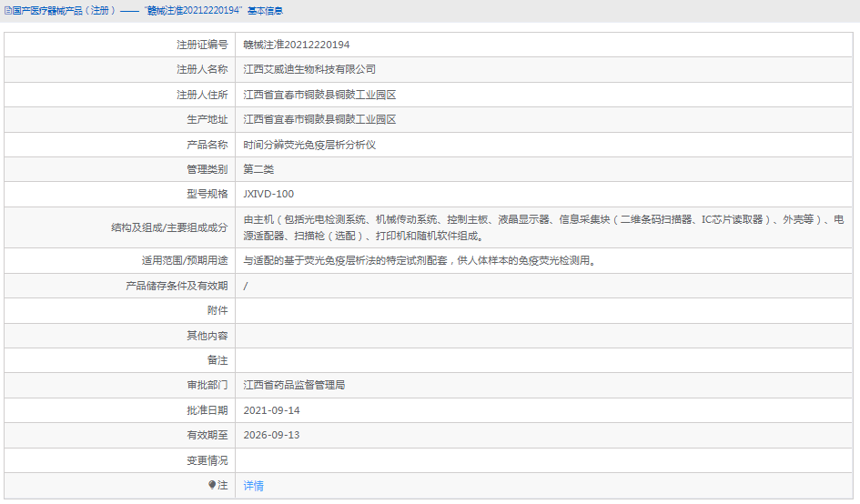Click the 型号规格 label
This screenshot has height=504, width=860.
point(207,194)
